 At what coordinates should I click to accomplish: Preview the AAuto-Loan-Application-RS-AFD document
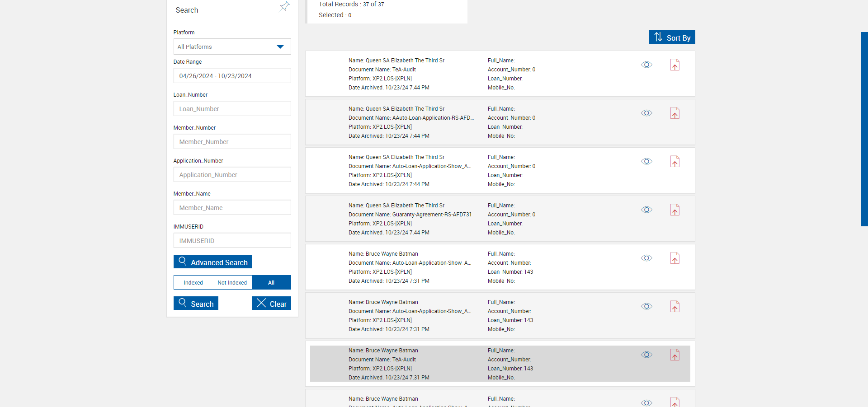point(647,113)
